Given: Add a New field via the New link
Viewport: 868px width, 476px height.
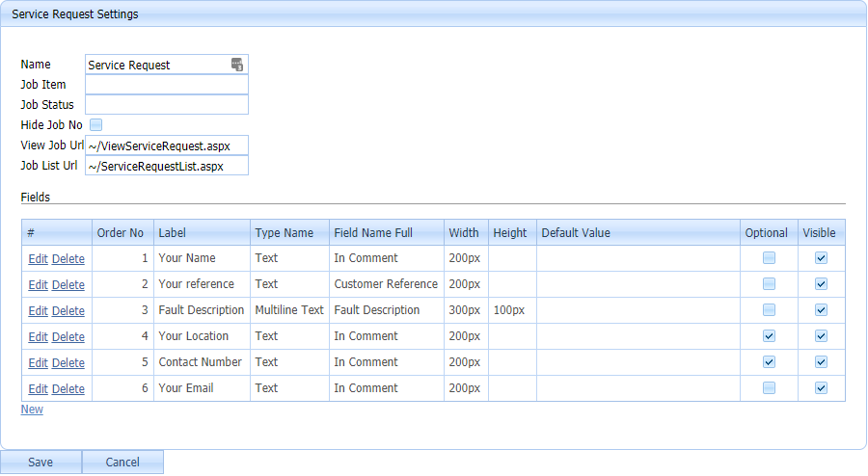Looking at the screenshot, I should (x=32, y=410).
